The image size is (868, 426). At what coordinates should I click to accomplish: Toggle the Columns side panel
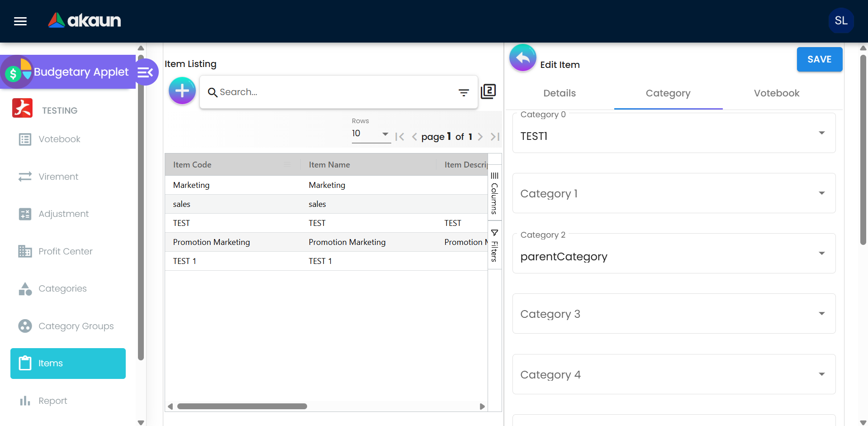494,193
